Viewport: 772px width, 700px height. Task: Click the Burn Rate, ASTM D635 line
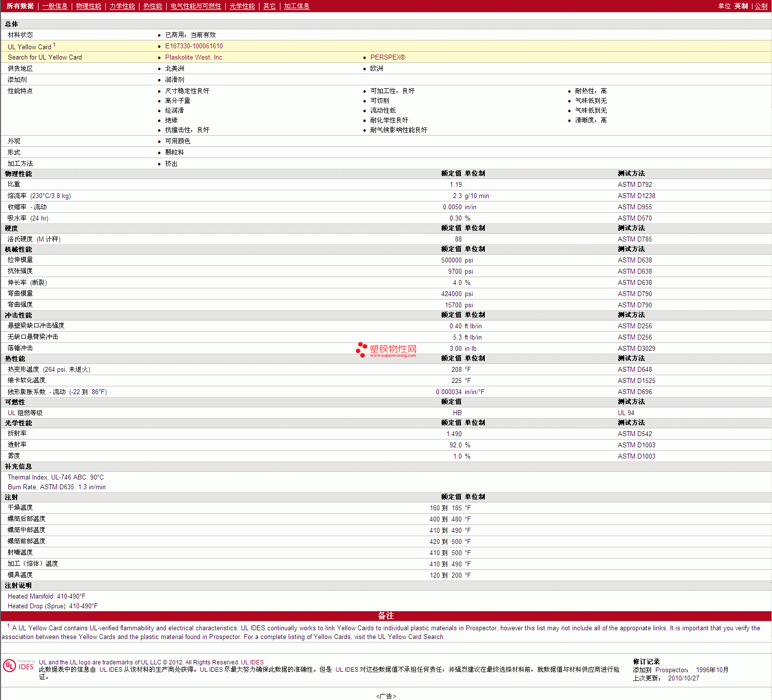pyautogui.click(x=57, y=487)
